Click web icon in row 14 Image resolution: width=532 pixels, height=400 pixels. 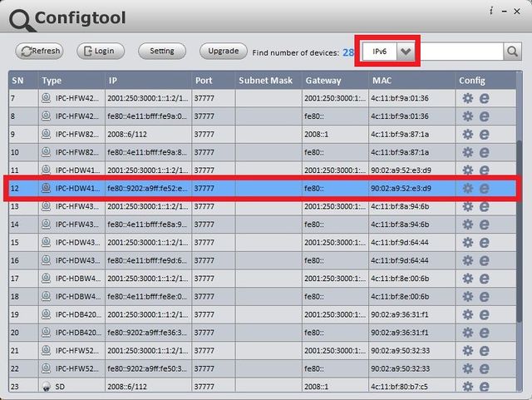[x=484, y=225]
